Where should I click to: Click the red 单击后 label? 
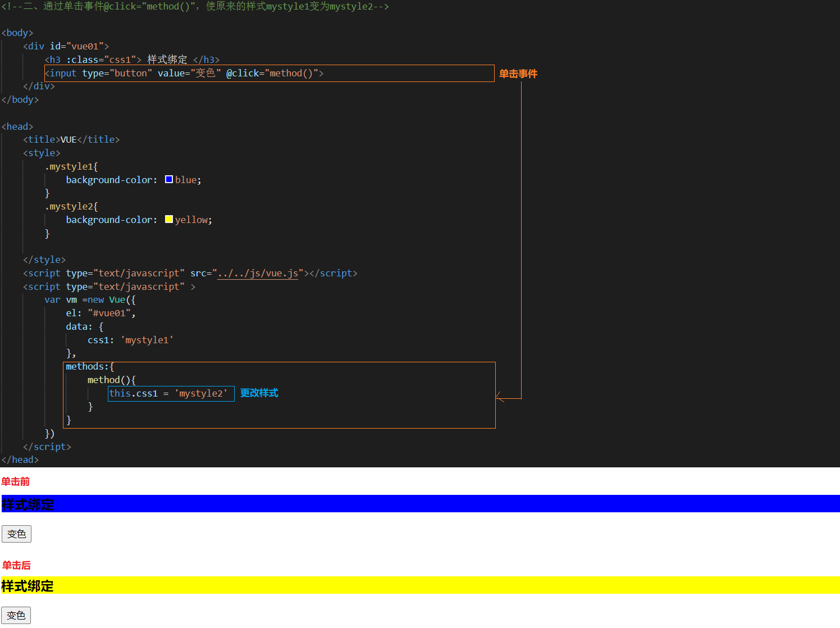point(16,565)
